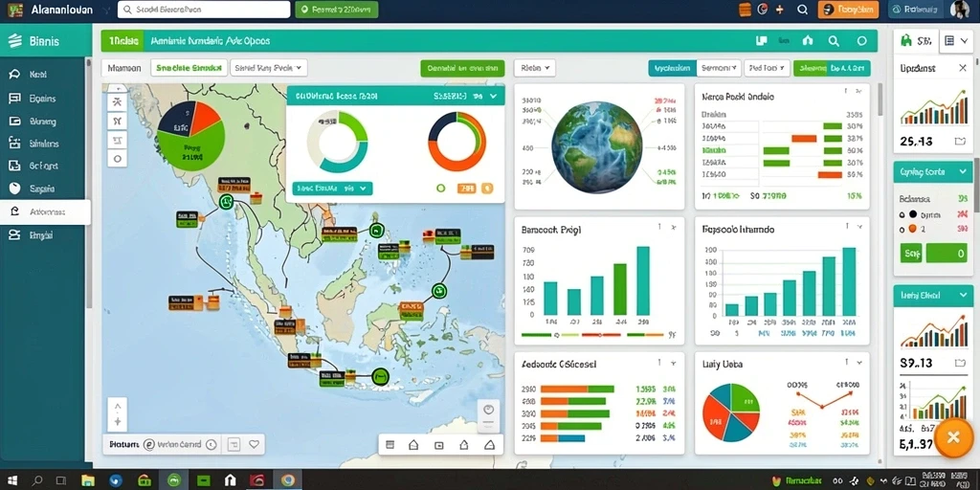Click the circle tool icon in the map's left toolbar
The height and width of the screenshot is (490, 980).
click(118, 159)
